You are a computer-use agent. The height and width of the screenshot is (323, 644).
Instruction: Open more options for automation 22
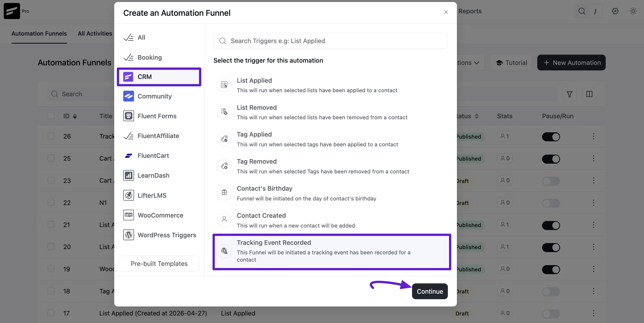pos(593,203)
